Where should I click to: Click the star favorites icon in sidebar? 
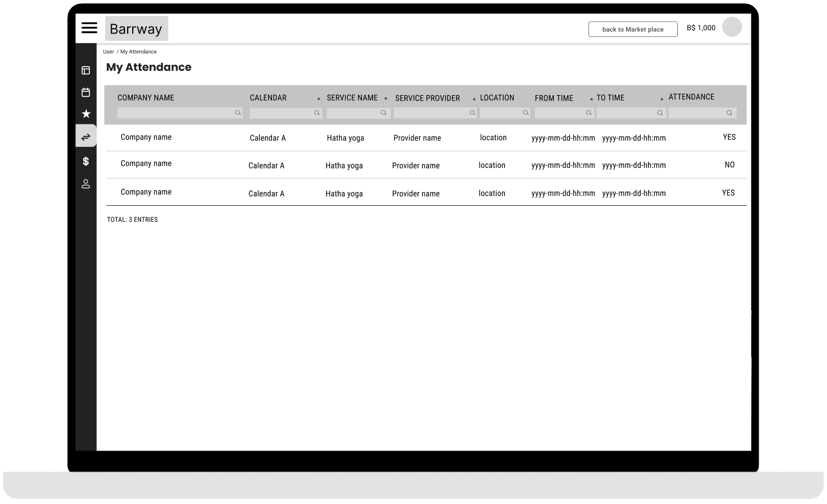(86, 114)
